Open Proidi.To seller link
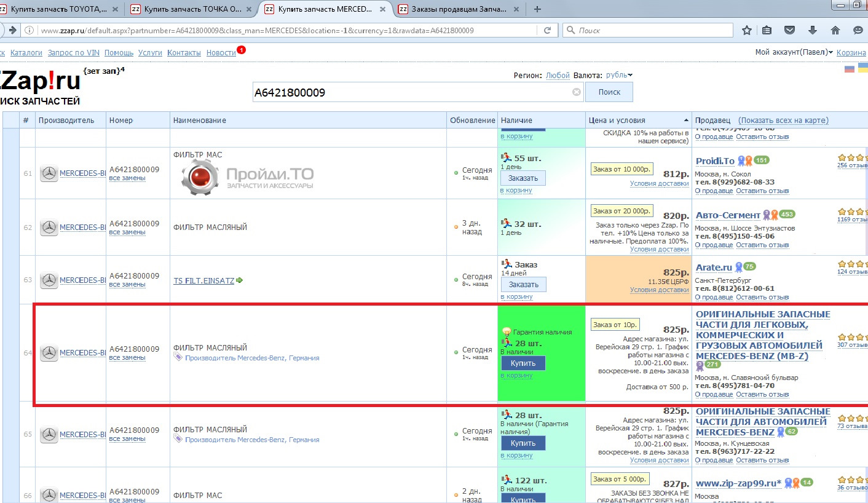The image size is (868, 503). [715, 161]
